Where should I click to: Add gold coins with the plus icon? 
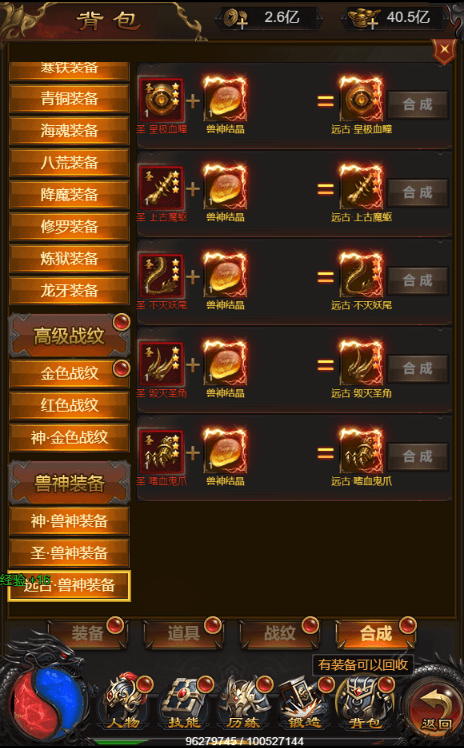pyautogui.click(x=235, y=19)
